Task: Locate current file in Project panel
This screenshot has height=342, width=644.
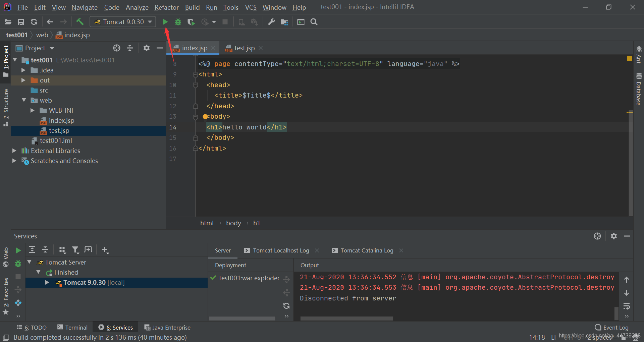Action: pyautogui.click(x=117, y=48)
